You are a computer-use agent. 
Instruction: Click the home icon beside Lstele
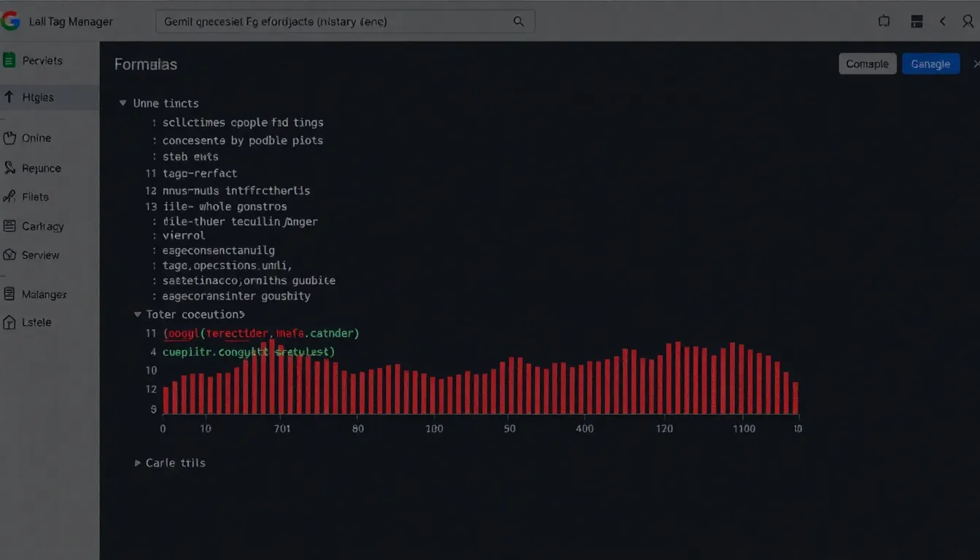pos(9,322)
